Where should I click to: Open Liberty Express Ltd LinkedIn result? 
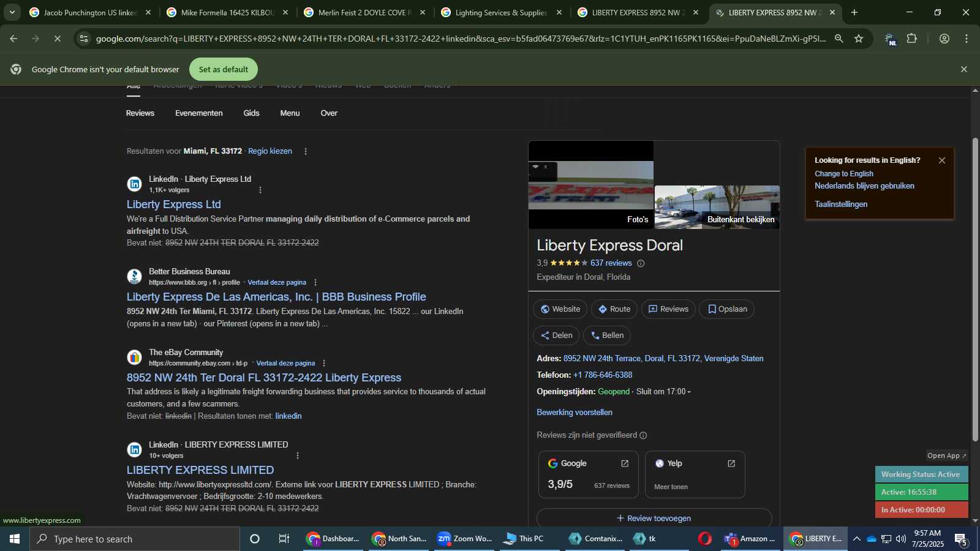coord(174,204)
